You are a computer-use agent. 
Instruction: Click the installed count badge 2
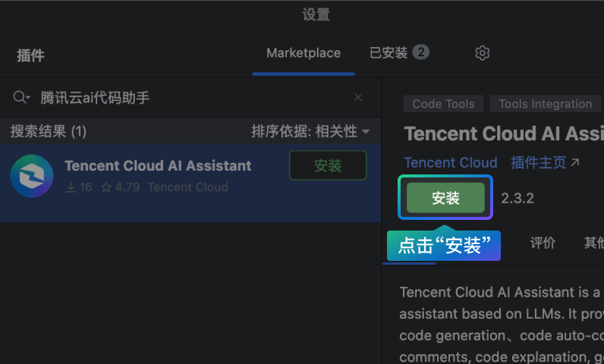420,52
